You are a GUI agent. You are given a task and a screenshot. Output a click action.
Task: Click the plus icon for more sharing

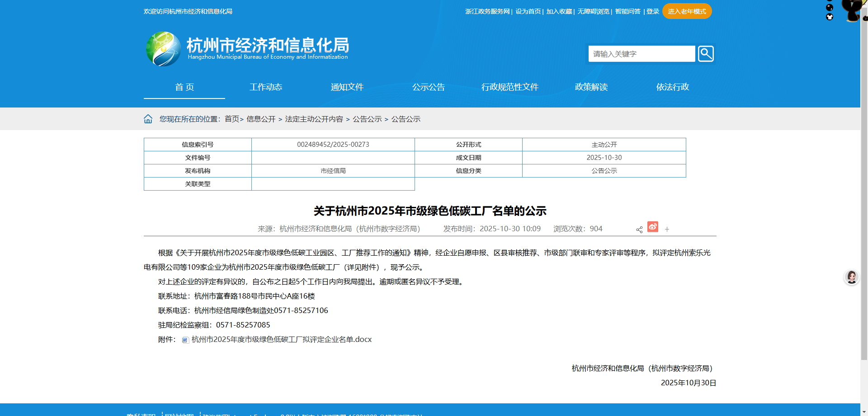point(667,229)
